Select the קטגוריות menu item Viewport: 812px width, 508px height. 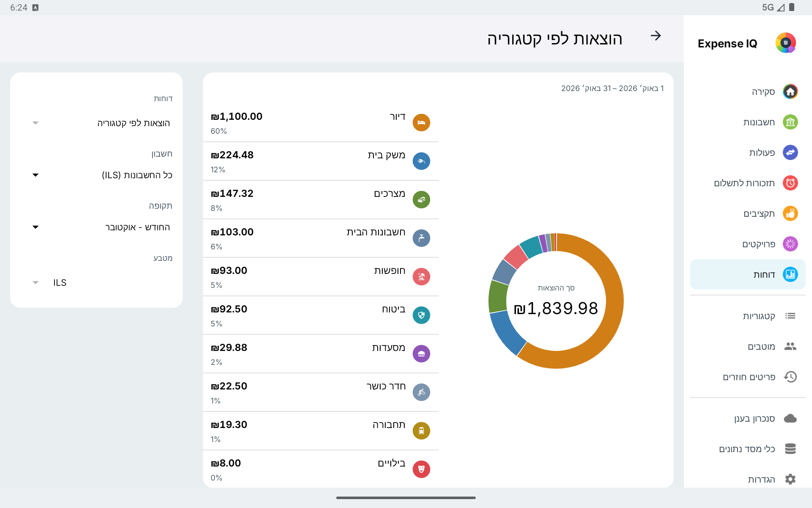pyautogui.click(x=748, y=316)
